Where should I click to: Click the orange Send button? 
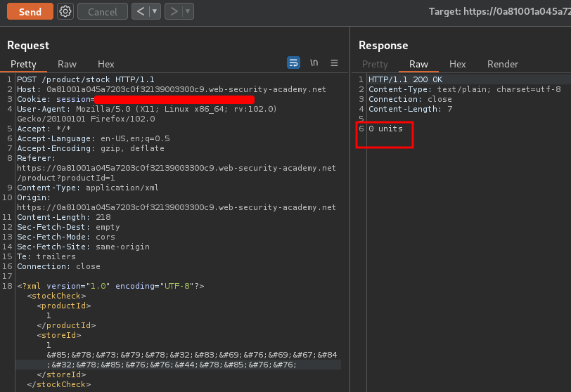point(30,12)
